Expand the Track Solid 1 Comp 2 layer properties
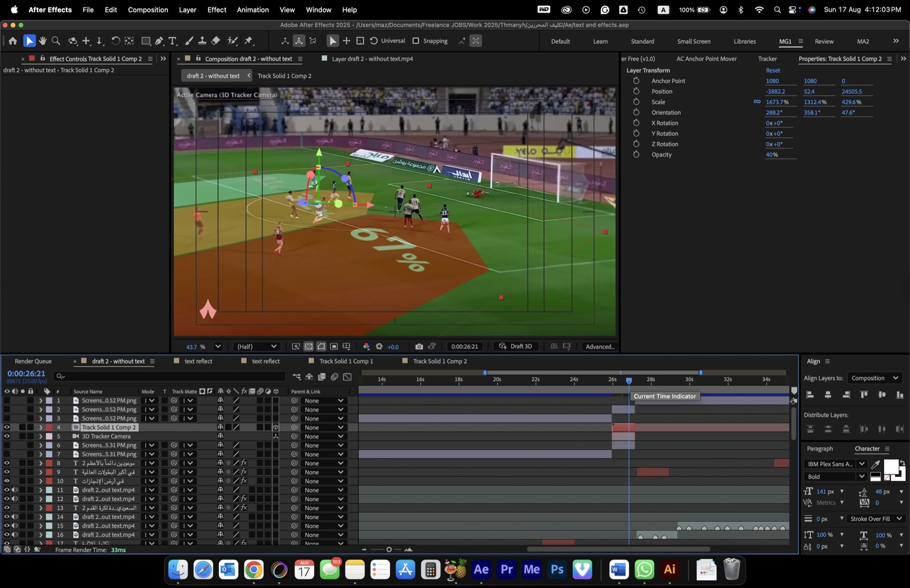Screen dimensions: 910x588 tap(40, 427)
